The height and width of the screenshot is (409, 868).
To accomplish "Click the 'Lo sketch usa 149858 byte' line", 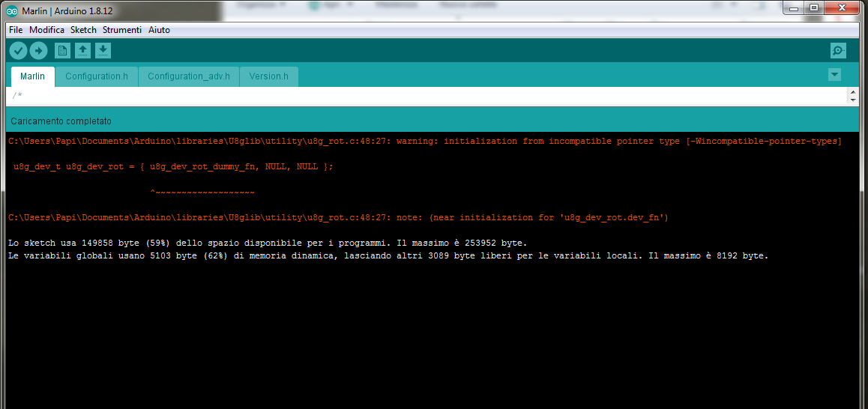I will pyautogui.click(x=268, y=243).
